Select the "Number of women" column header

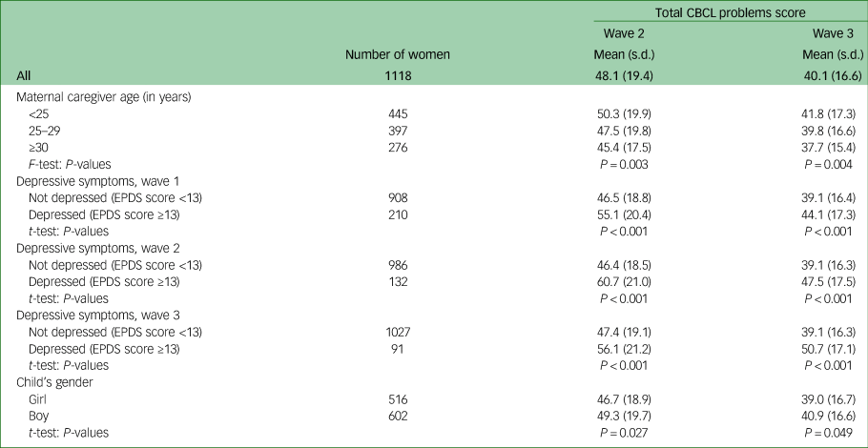(x=396, y=54)
